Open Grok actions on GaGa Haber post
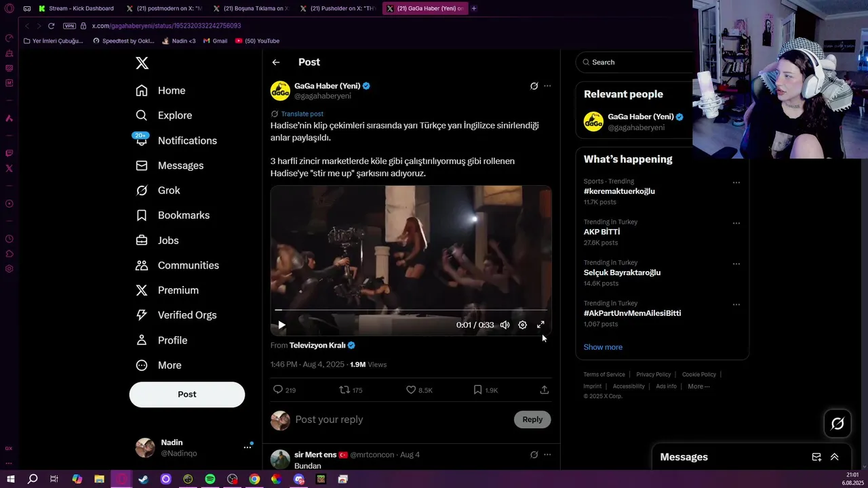This screenshot has height=488, width=868. point(534,86)
